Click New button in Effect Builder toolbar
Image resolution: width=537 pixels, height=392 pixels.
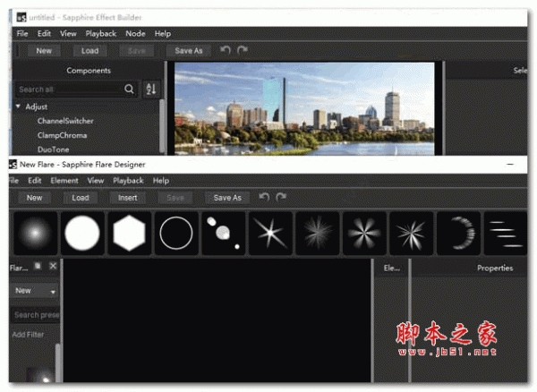(x=44, y=51)
